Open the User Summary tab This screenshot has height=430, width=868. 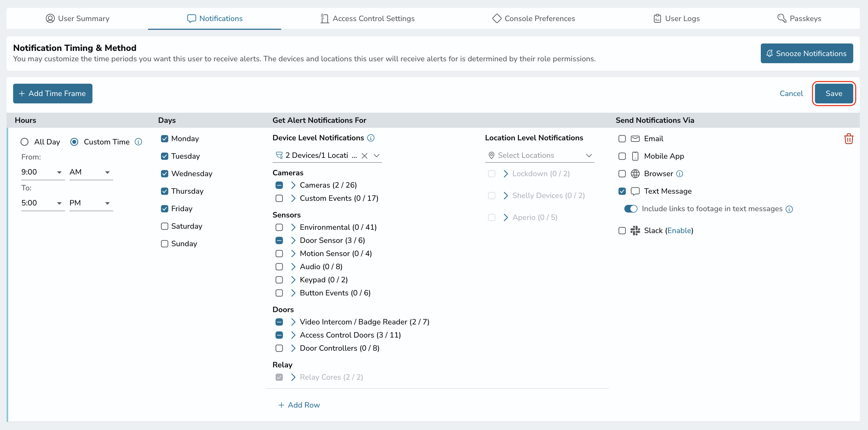click(77, 18)
